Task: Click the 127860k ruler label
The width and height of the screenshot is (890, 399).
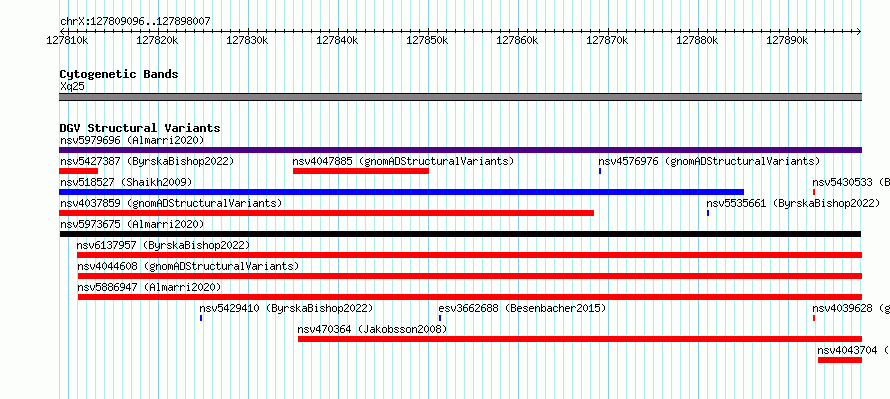Action: (x=518, y=41)
